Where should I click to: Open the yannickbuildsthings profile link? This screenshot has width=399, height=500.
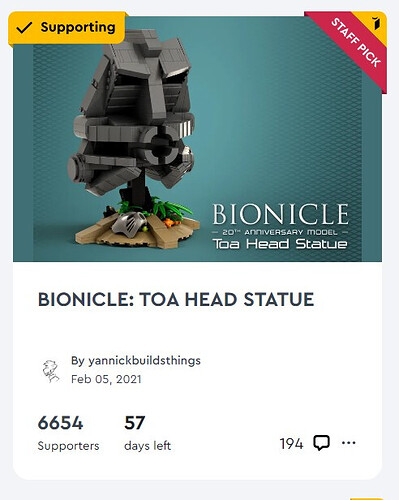tap(144, 361)
